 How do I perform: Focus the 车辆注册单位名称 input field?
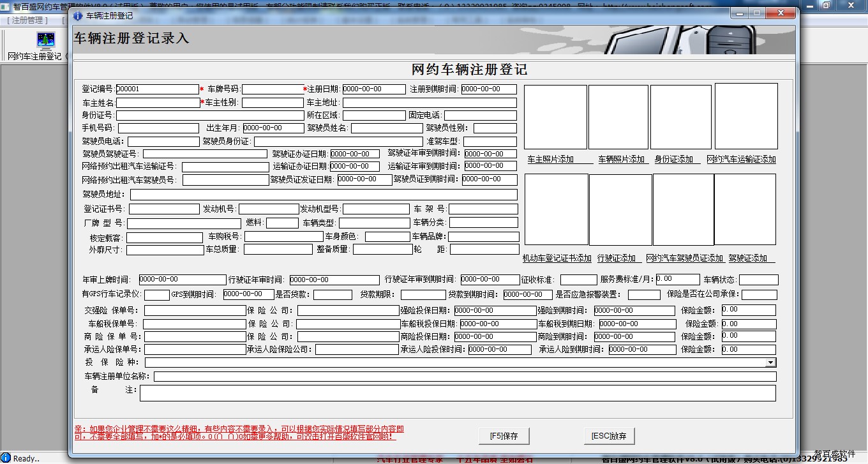pyautogui.click(x=465, y=377)
